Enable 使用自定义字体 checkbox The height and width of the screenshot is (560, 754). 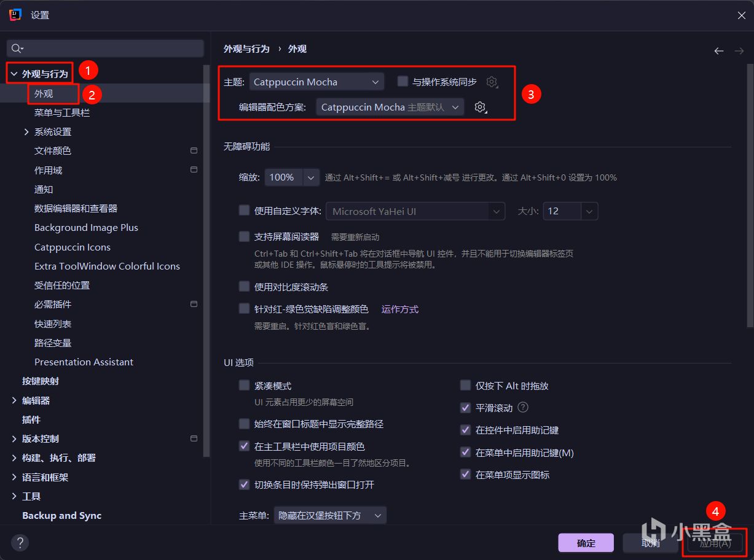[x=244, y=210]
